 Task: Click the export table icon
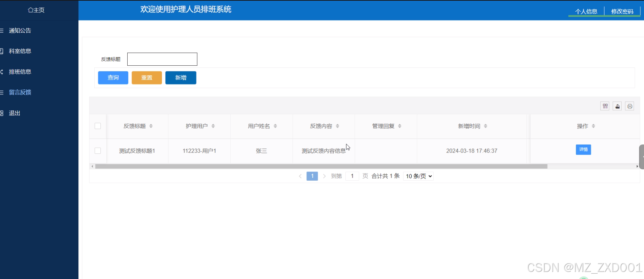point(617,106)
